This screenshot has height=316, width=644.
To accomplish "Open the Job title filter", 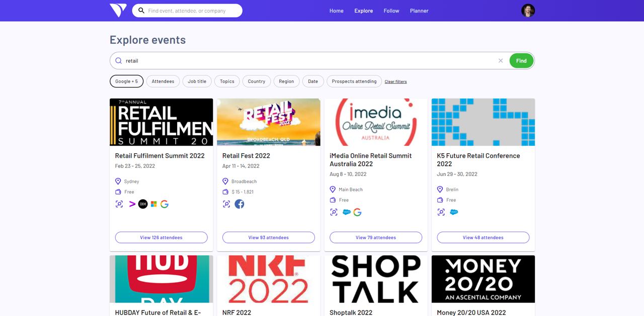I will [x=197, y=81].
